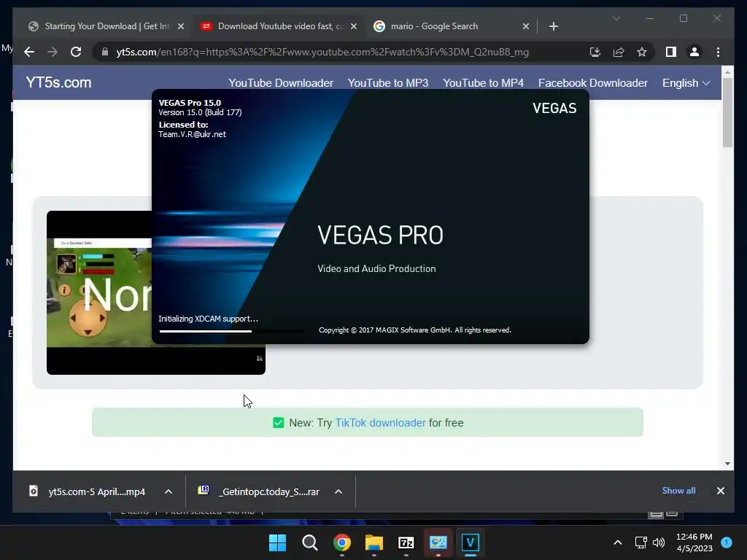Share this page using the share icon
The image size is (747, 560).
[x=619, y=52]
